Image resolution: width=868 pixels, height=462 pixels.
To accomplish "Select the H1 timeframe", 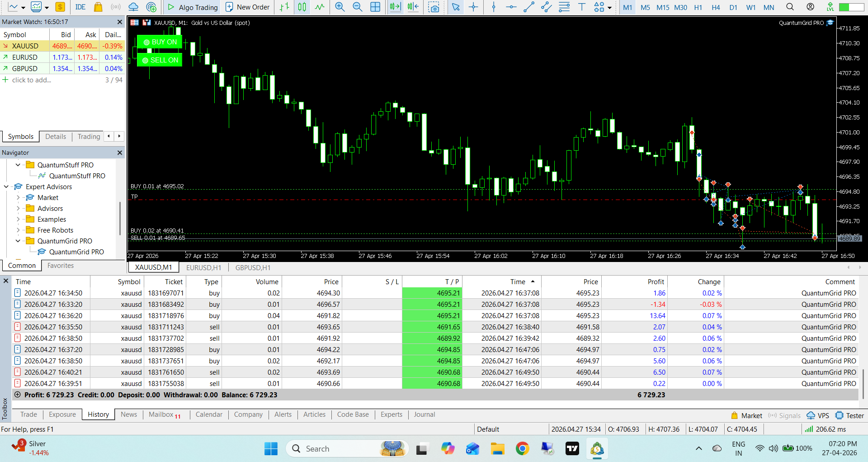I will (698, 7).
